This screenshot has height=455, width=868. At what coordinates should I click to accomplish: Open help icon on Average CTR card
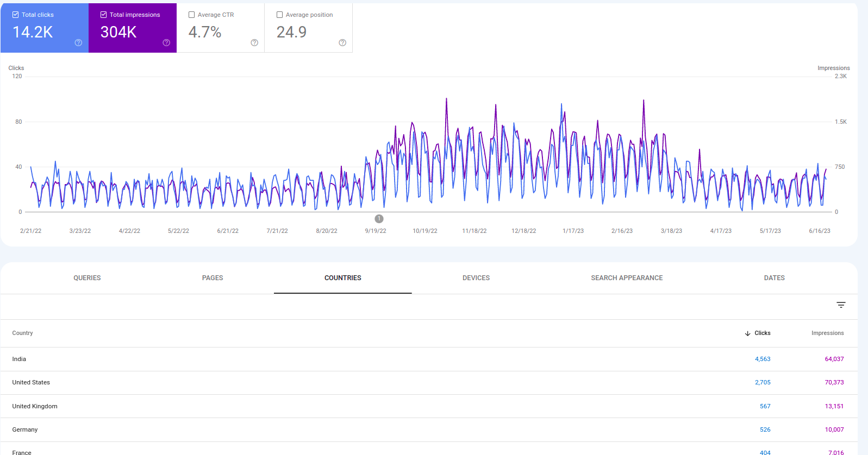pos(254,43)
